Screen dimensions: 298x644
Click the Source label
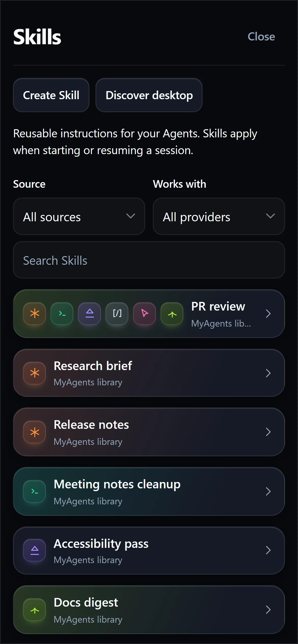29,184
